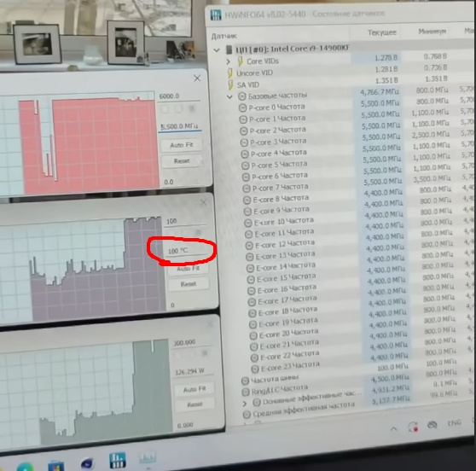476x471 pixels.
Task: Show hidden tray icons chevron
Action: coord(393,429)
